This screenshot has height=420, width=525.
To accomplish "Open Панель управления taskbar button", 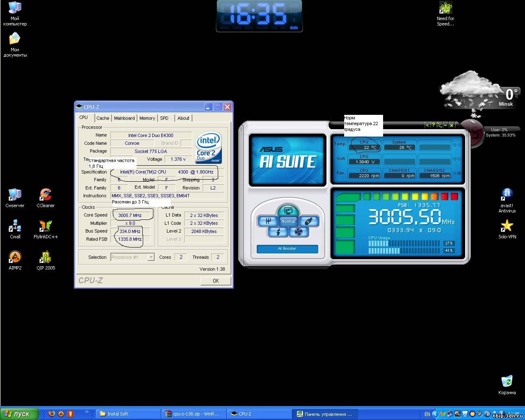I will [325, 414].
